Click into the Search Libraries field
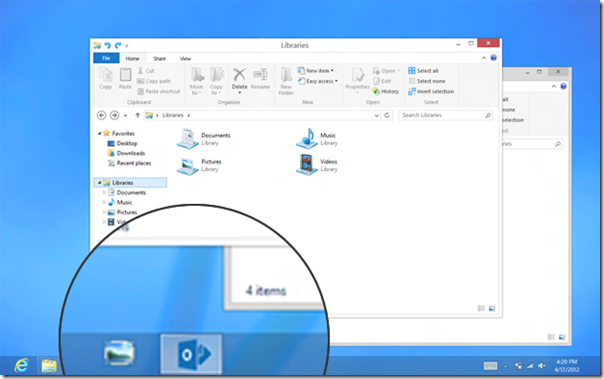The width and height of the screenshot is (604, 379). [446, 115]
